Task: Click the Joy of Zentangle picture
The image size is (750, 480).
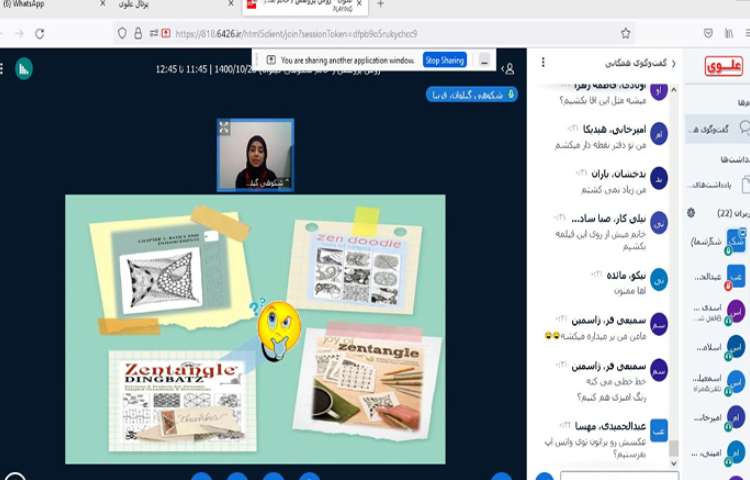Action: (367, 383)
